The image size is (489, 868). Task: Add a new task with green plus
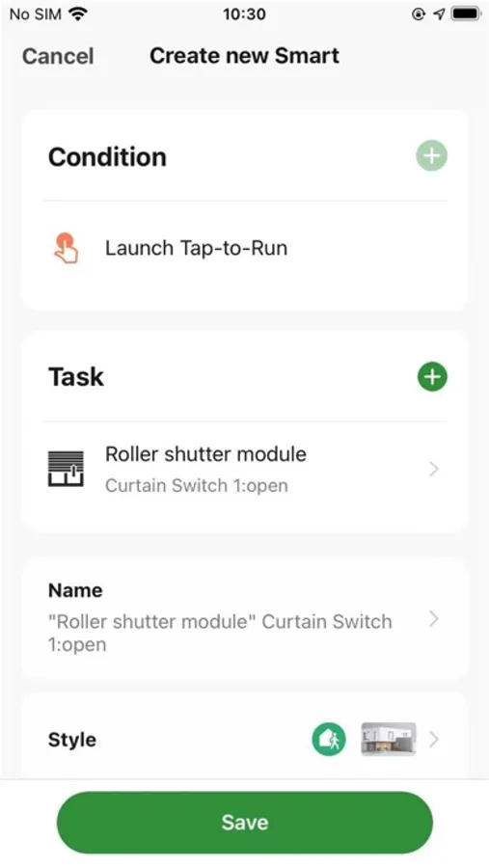click(432, 377)
